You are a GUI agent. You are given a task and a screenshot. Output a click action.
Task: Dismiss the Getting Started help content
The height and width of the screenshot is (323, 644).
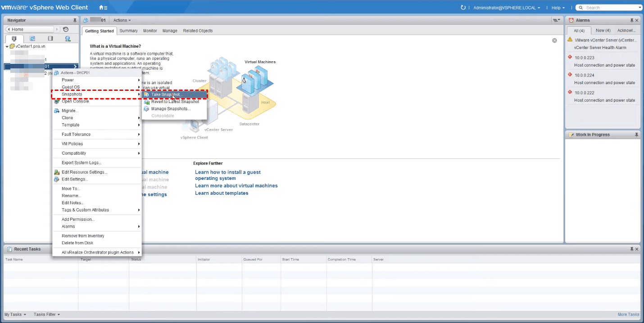(554, 40)
